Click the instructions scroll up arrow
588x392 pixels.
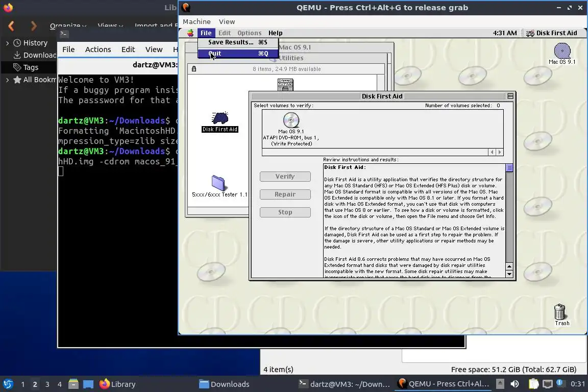pyautogui.click(x=509, y=267)
